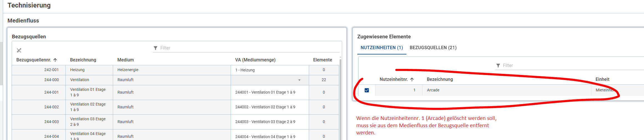Viewport: 644px width, 140px height.
Task: Focus the Zugewiesene Elemente Filter text field
Action: coord(568,66)
